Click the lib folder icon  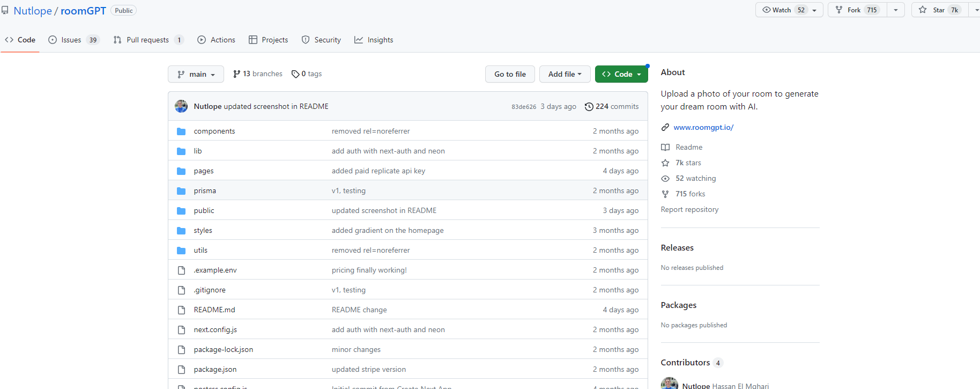181,151
